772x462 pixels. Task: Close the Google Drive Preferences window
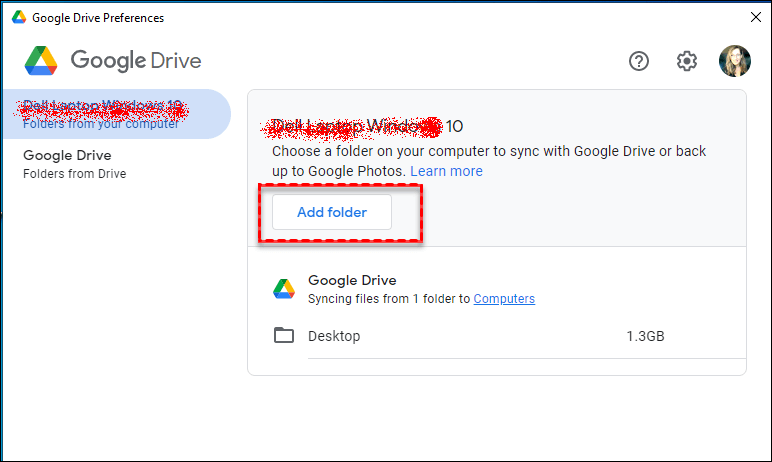click(755, 17)
